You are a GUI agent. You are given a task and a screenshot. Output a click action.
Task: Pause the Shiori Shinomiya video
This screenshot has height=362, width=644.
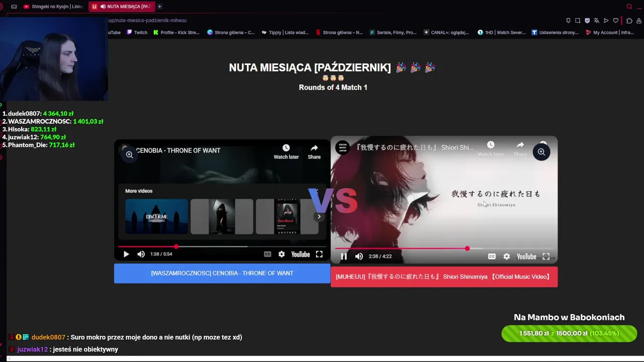point(344,256)
